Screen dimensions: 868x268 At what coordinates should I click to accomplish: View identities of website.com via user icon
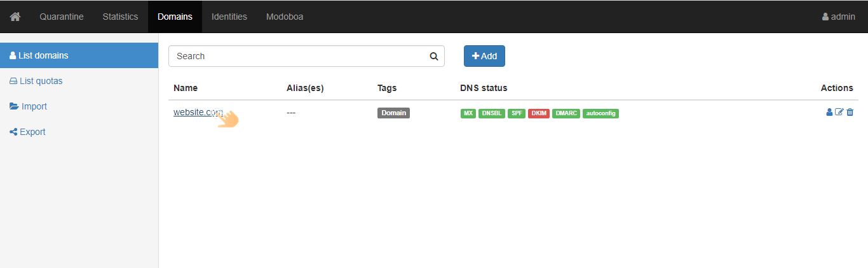click(829, 113)
